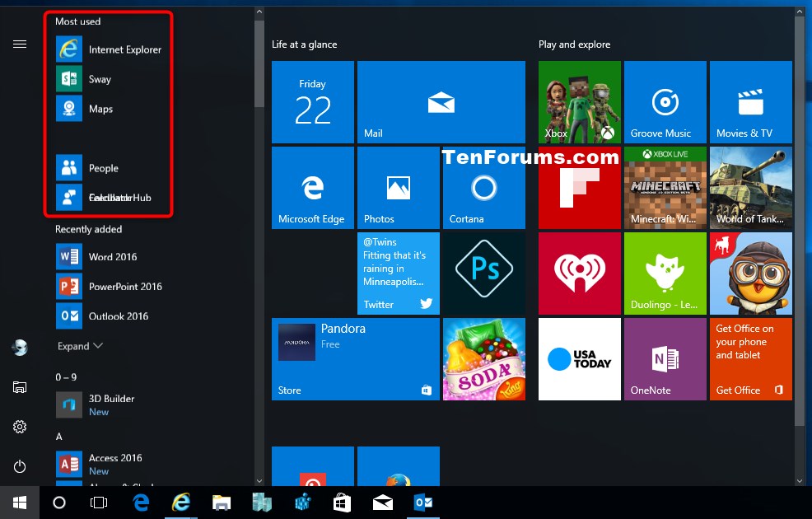Screen dimensions: 812x519
Task: Open File Explorer from taskbar
Action: tap(222, 503)
